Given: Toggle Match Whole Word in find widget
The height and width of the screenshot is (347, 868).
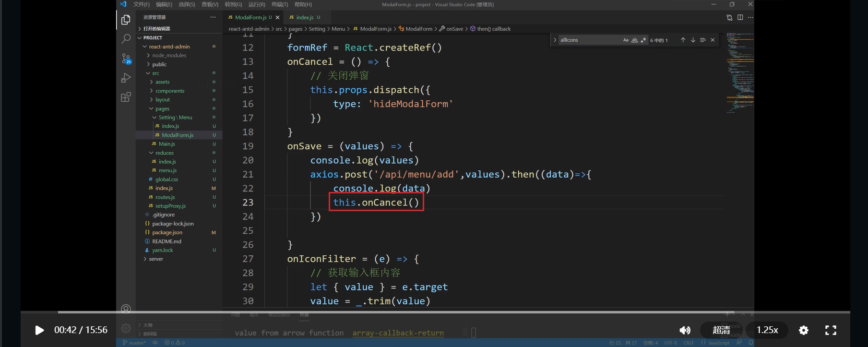Looking at the screenshot, I should (x=634, y=40).
